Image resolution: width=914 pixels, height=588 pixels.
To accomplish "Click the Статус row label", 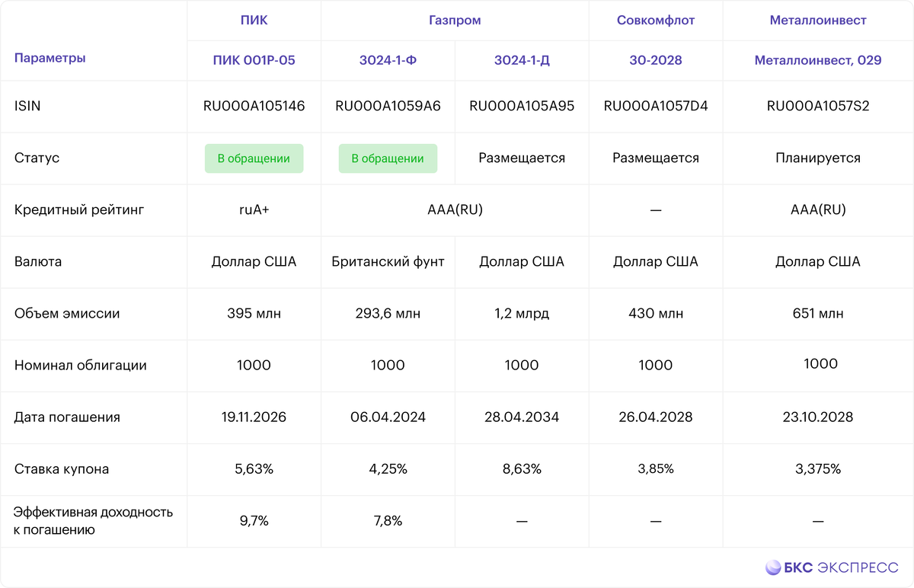I will click(x=37, y=158).
